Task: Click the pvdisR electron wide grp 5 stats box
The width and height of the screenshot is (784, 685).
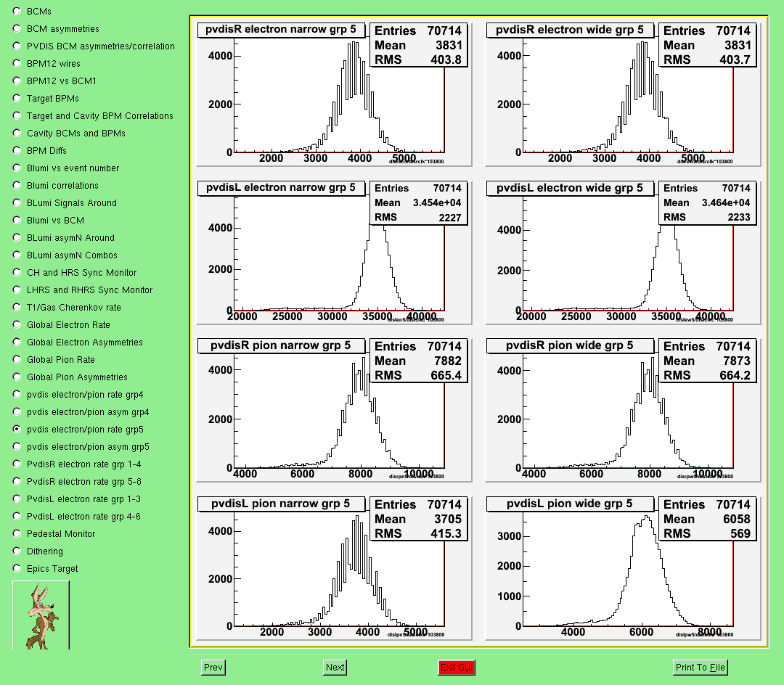Action: 707,45
